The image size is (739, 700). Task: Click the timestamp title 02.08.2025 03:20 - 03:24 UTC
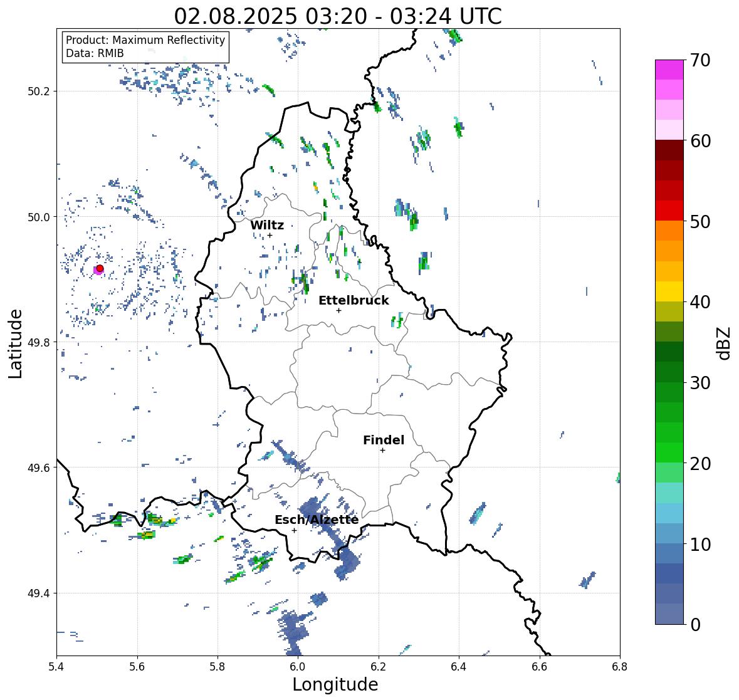click(338, 16)
